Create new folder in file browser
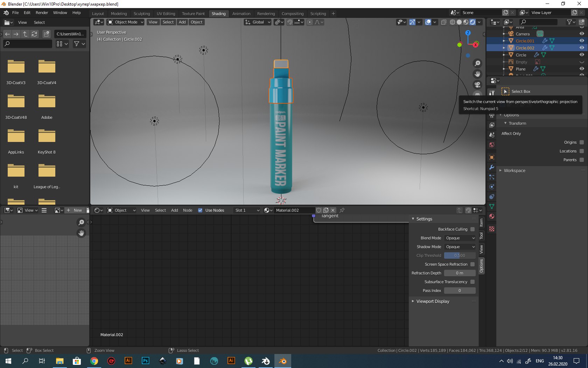This screenshot has height=368, width=588. pyautogui.click(x=46, y=34)
